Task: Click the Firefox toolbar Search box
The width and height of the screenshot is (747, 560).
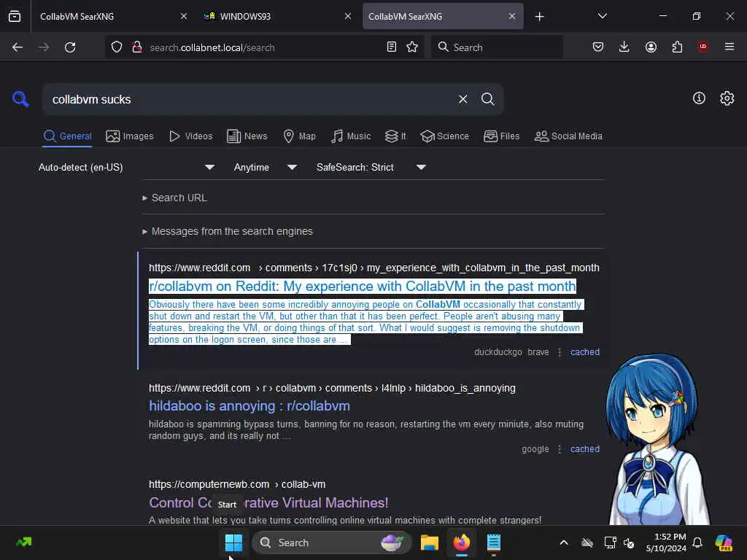Action: coord(497,47)
